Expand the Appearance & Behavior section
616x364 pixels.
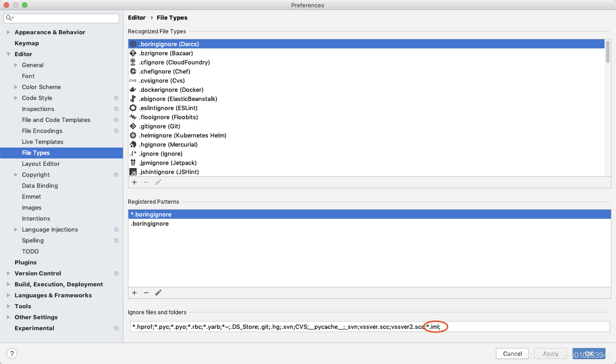tap(8, 32)
